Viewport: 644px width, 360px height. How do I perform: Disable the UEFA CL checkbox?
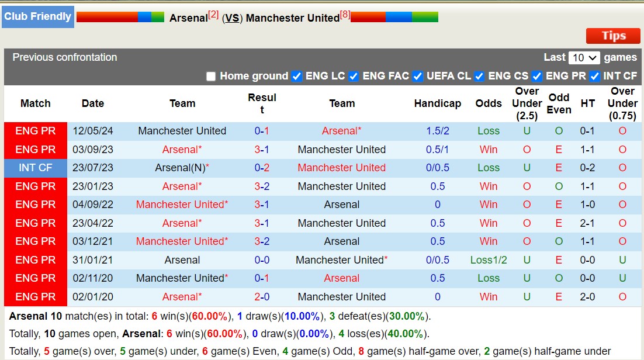point(417,76)
